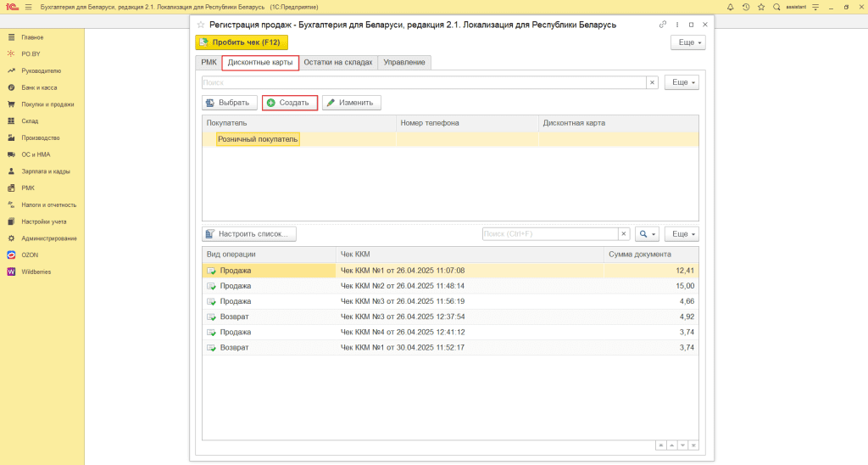Switch to the Дисконтные карты tab
The height and width of the screenshot is (465, 868).
point(260,63)
